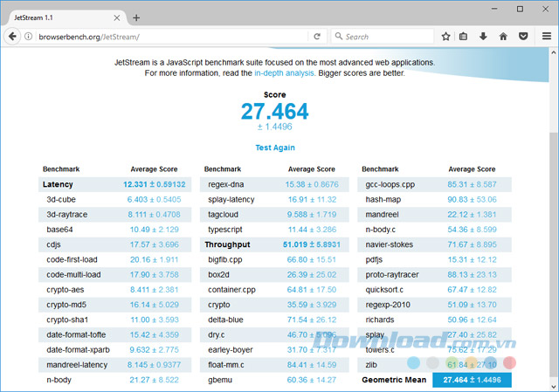Select the mandreel-latency benchmark name
This screenshot has height=392, width=559.
tap(77, 365)
